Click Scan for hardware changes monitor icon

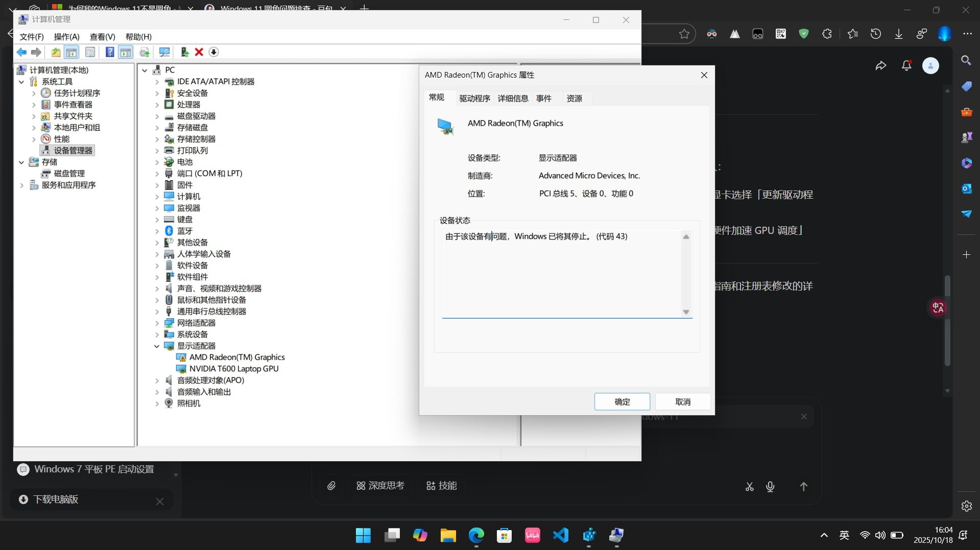[x=164, y=52]
